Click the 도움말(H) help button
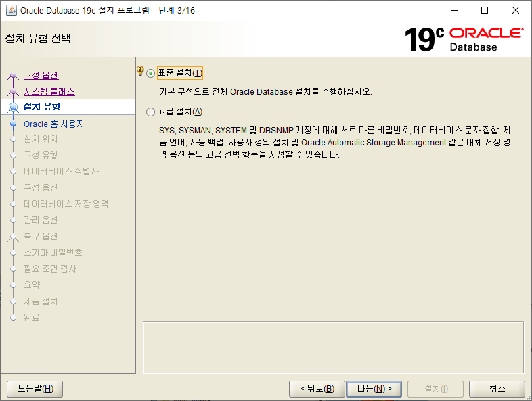 35,388
